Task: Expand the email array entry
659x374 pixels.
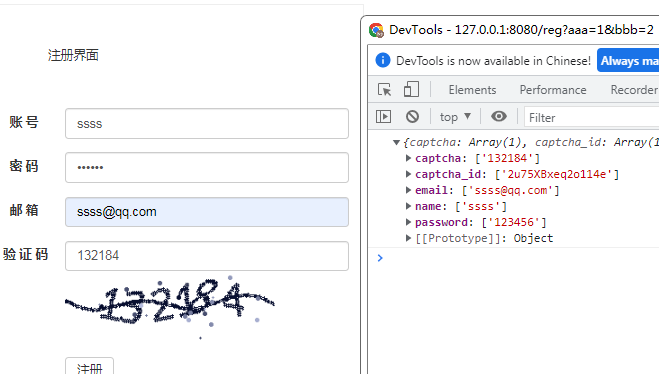Action: (408, 190)
